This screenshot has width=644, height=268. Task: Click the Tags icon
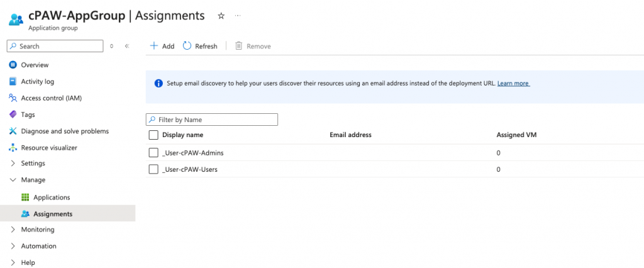(x=13, y=114)
